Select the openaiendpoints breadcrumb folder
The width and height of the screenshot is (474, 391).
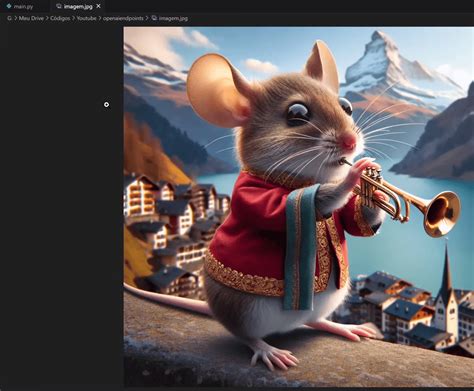tap(123, 18)
